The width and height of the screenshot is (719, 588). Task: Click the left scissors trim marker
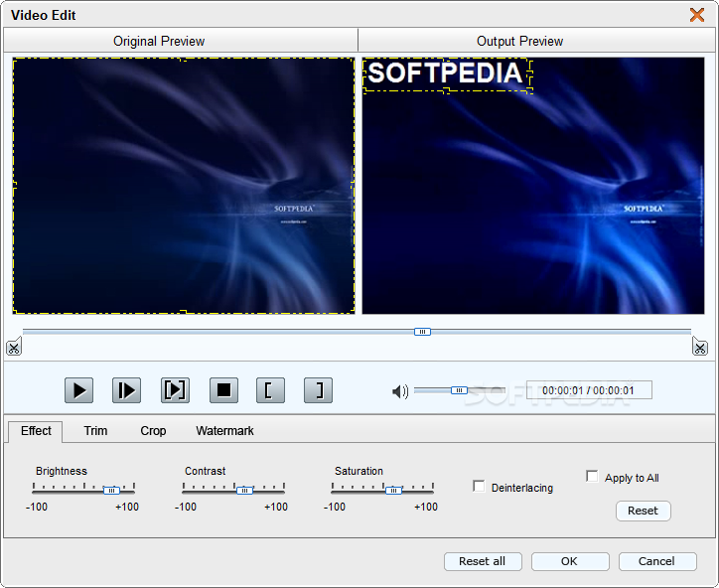click(14, 347)
